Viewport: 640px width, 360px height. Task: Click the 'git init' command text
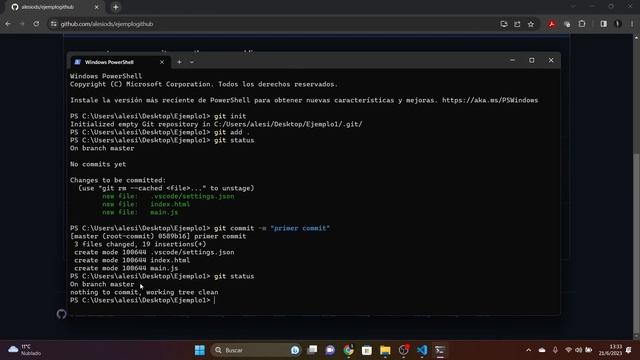pos(230,116)
